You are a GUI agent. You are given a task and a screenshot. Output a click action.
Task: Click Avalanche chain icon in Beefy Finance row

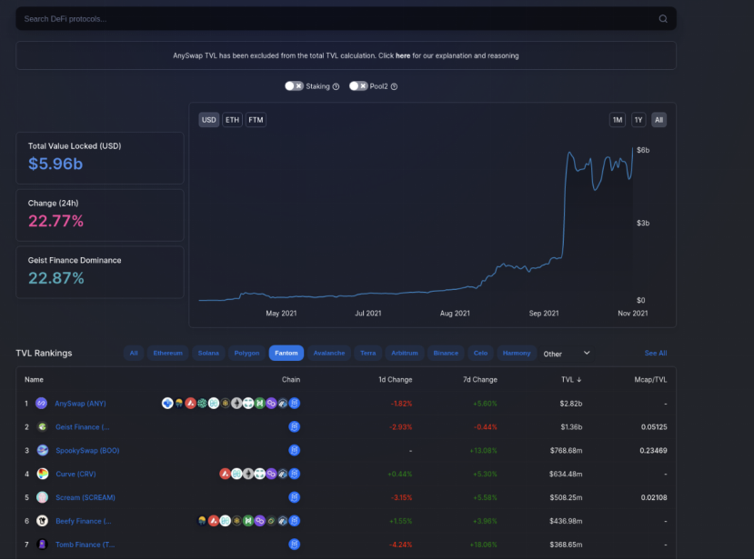[x=214, y=521]
